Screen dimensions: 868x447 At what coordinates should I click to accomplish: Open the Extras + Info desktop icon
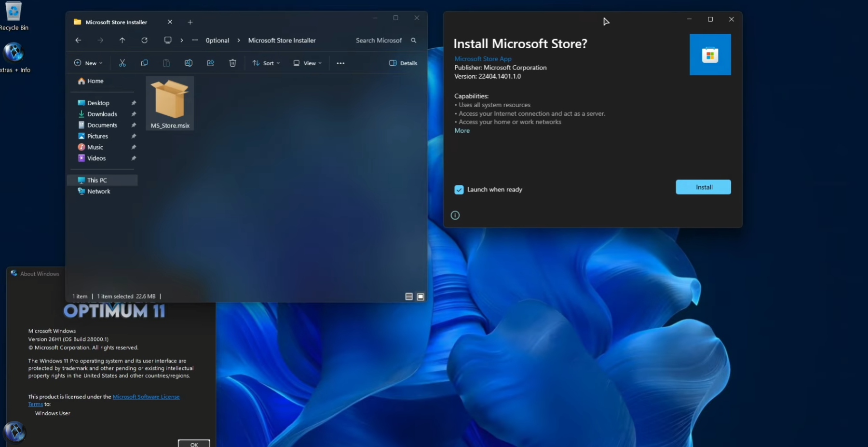pyautogui.click(x=14, y=58)
